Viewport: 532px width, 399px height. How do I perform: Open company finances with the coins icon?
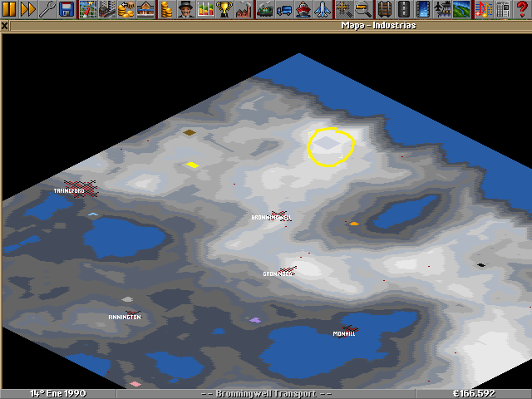[x=166, y=9]
